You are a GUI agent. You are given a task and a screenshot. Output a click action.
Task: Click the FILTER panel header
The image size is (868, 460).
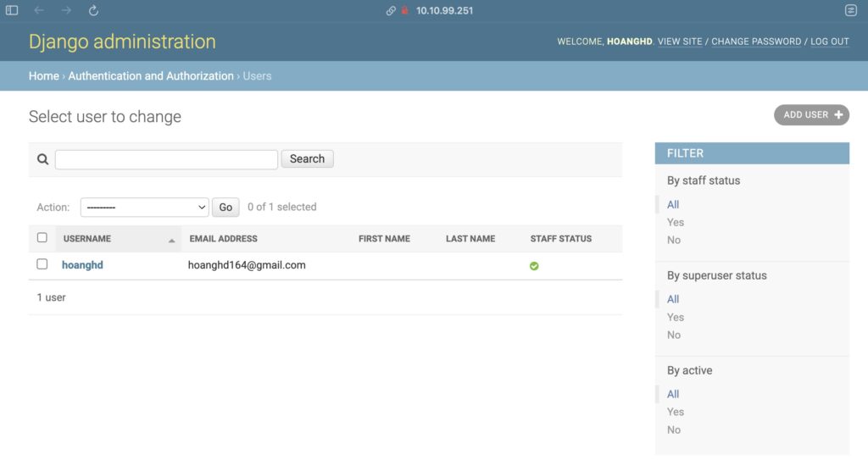click(x=752, y=153)
